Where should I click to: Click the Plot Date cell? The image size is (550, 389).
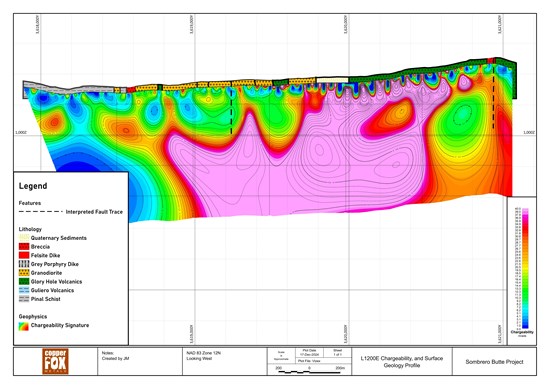click(x=309, y=353)
